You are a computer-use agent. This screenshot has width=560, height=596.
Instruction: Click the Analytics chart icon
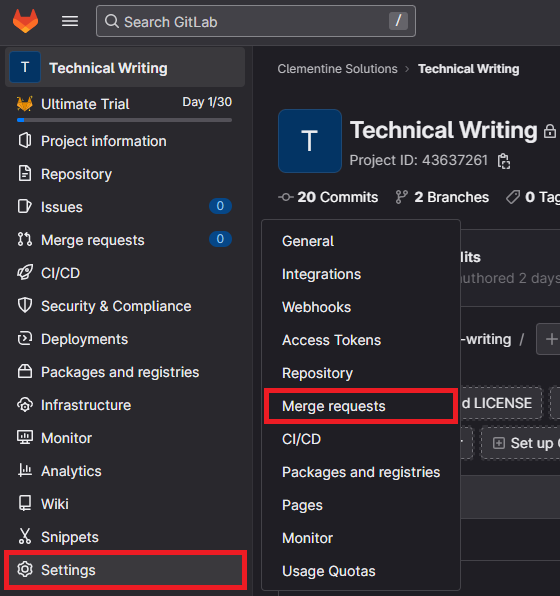pyautogui.click(x=25, y=471)
